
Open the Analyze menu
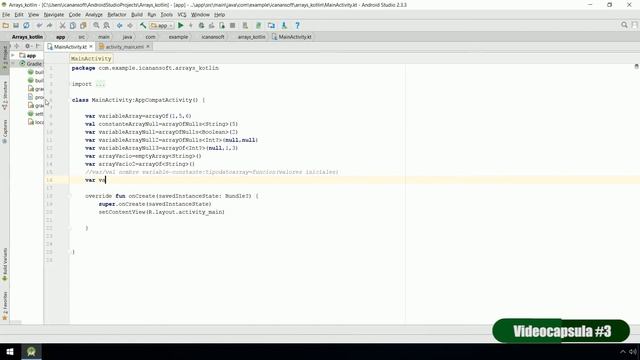[x=94, y=15]
